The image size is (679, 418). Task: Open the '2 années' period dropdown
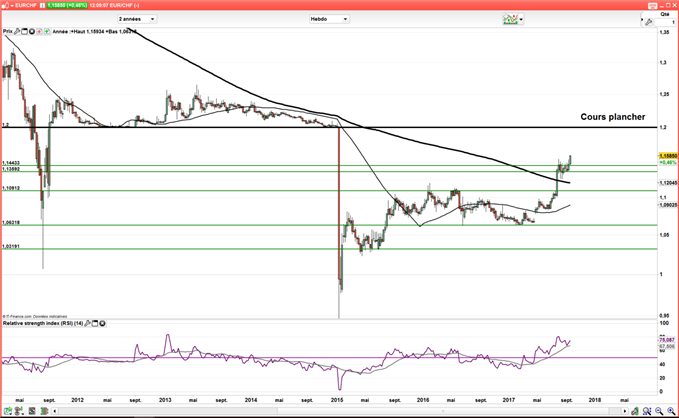point(137,19)
